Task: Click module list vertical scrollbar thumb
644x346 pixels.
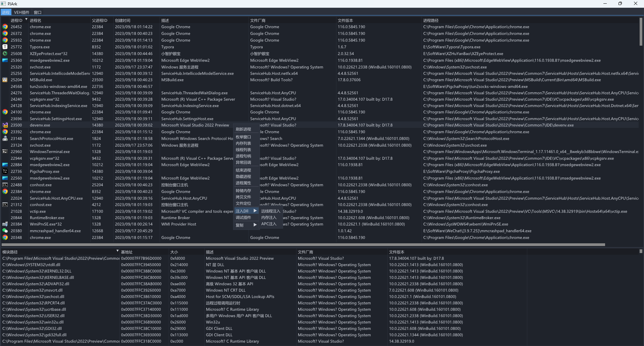Action: [x=641, y=251]
